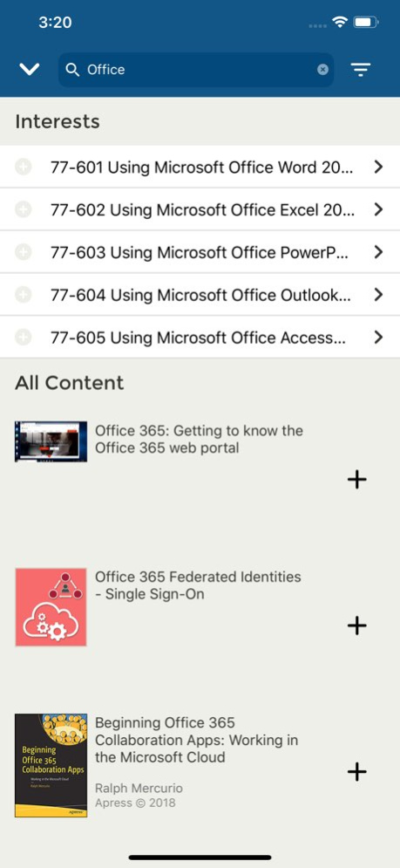Open the filter options icon
The width and height of the screenshot is (400, 868).
click(x=361, y=70)
